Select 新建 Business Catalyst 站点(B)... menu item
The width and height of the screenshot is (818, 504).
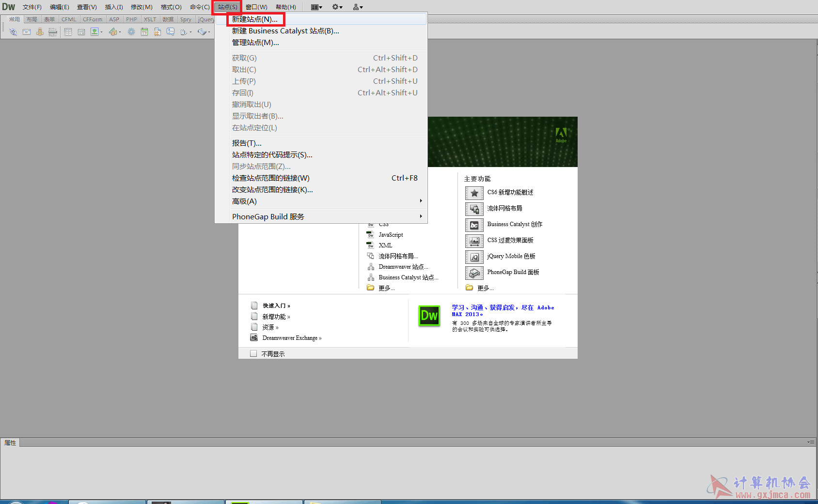pos(321,31)
